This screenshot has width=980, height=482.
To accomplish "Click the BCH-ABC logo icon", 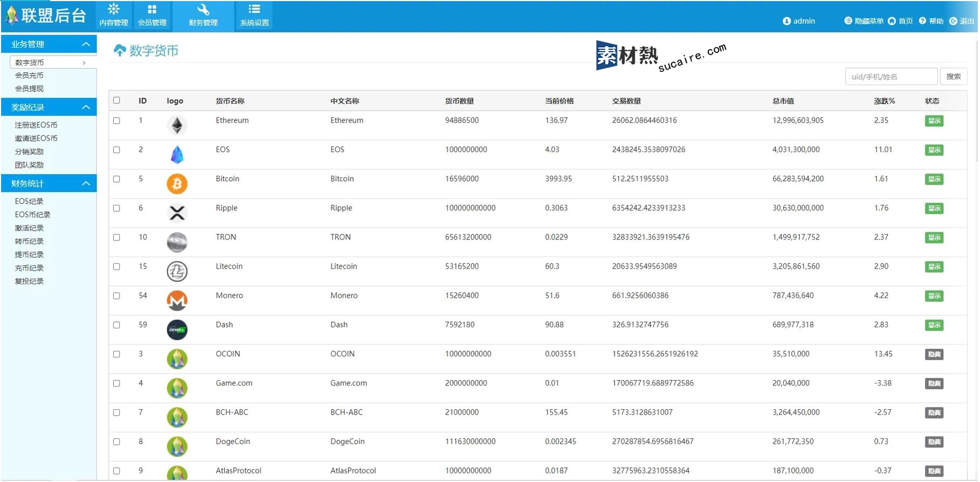I will pyautogui.click(x=177, y=417).
